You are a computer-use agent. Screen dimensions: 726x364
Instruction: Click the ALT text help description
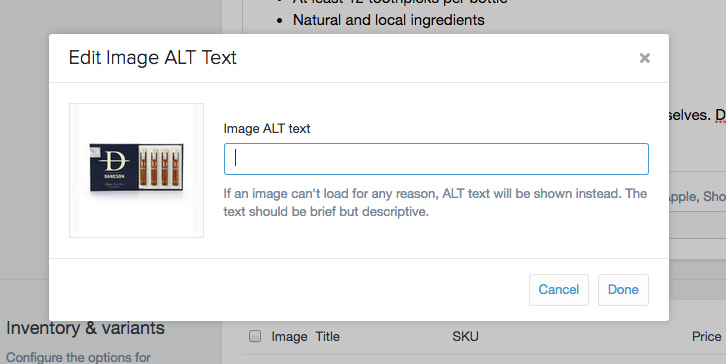[435, 202]
